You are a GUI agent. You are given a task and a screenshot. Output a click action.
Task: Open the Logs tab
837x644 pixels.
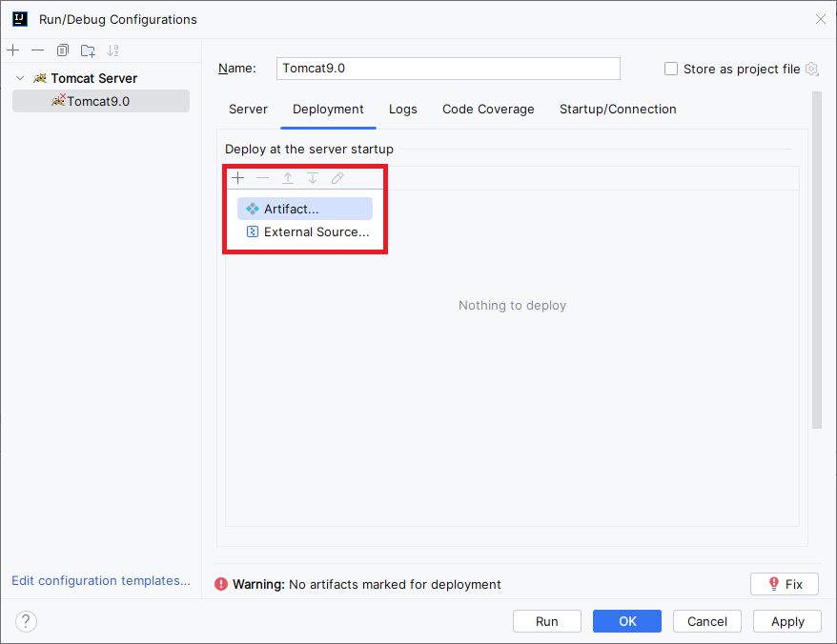[x=403, y=109]
